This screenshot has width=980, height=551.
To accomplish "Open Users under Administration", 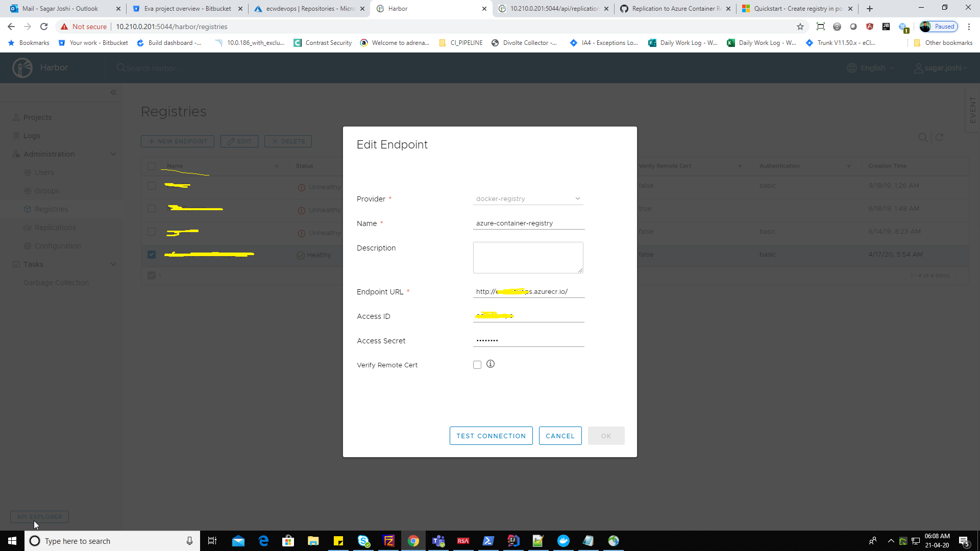I will coord(44,172).
